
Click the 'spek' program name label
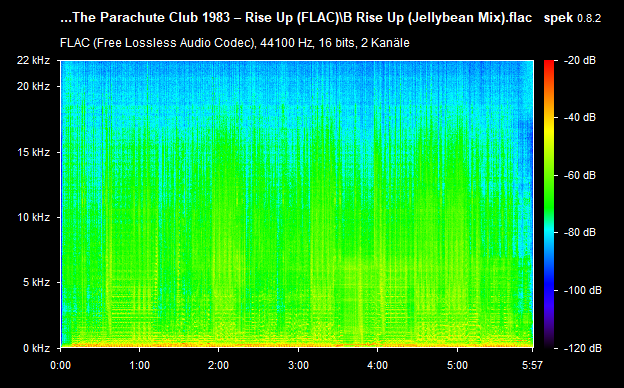click(x=558, y=18)
